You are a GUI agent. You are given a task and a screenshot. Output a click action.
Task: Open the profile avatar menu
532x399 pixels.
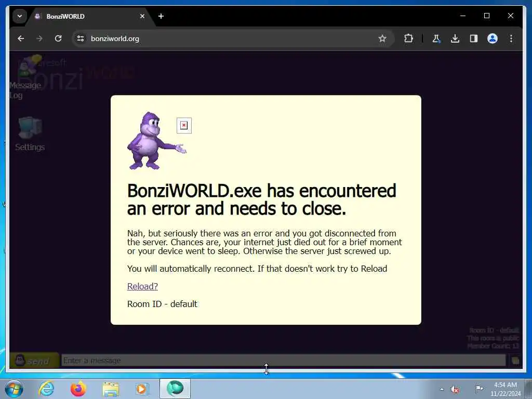pos(493,38)
